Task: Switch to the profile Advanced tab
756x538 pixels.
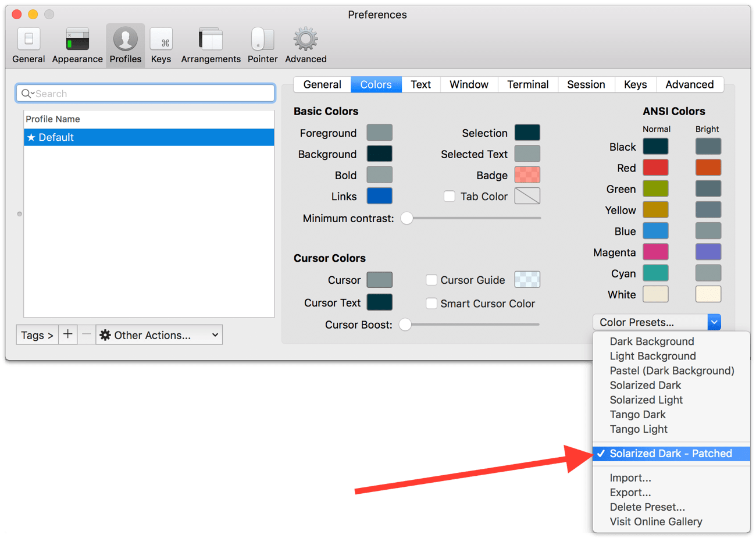Action: (x=690, y=84)
